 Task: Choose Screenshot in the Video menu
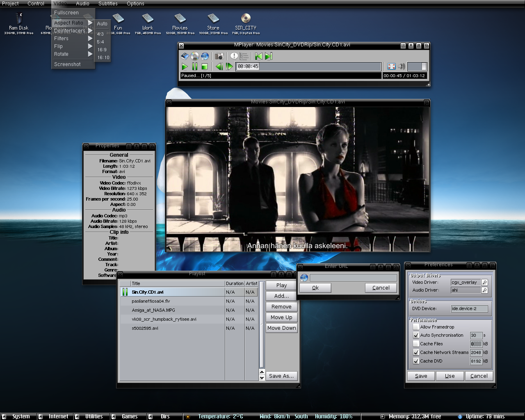[73, 64]
